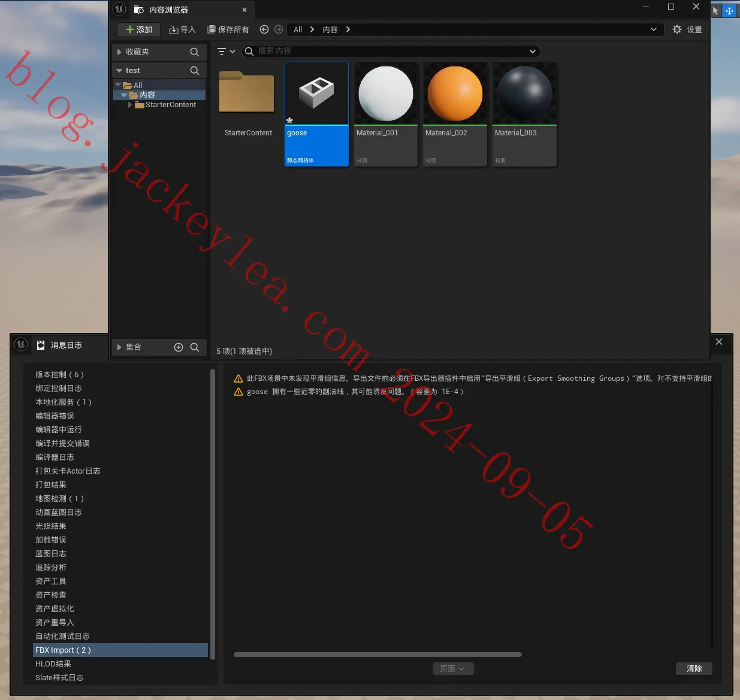Click the All breadcrumb in the path bar
The width and height of the screenshot is (740, 700).
pyautogui.click(x=298, y=29)
